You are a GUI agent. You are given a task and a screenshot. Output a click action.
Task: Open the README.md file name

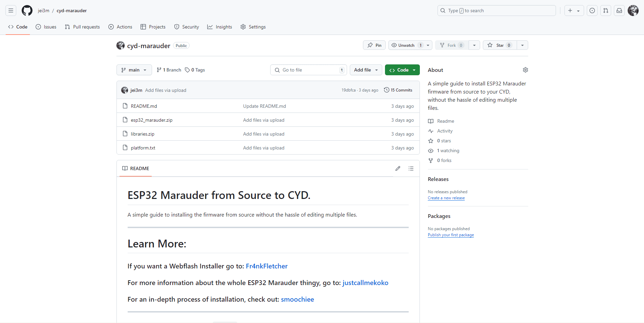(144, 106)
